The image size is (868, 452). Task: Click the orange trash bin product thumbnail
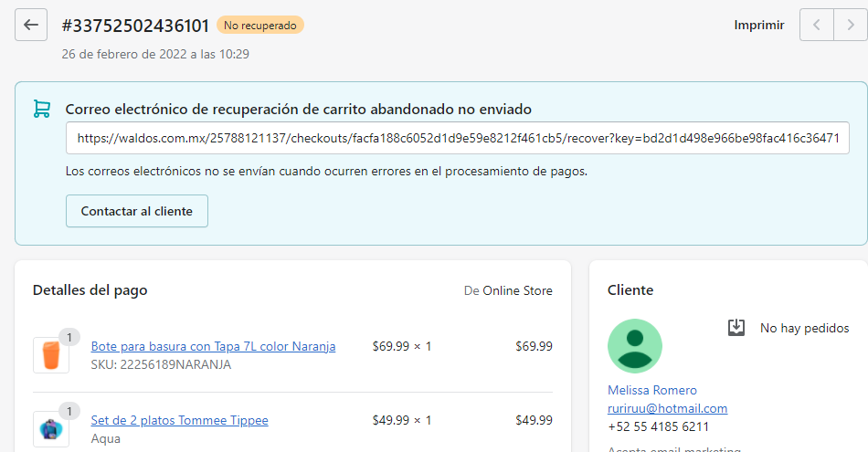[51, 355]
